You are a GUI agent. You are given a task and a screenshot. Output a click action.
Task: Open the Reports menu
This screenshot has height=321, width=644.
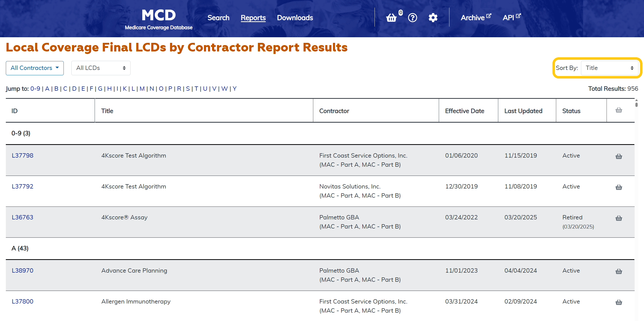point(253,18)
